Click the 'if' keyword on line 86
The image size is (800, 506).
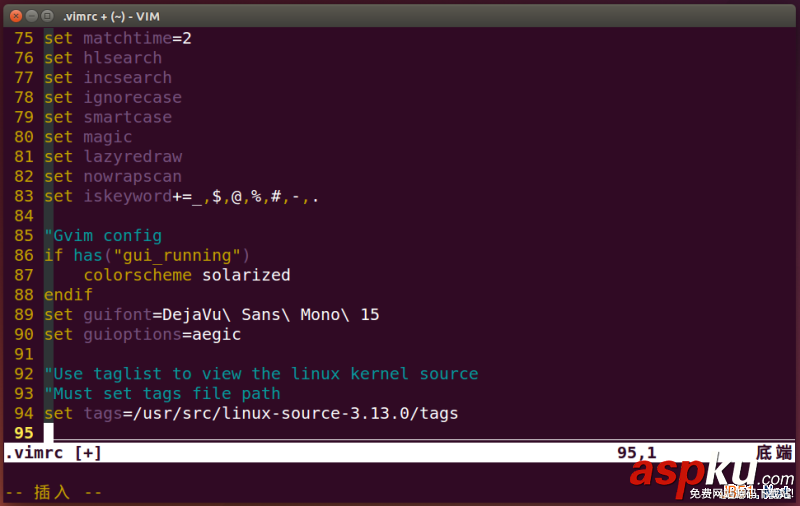(53, 256)
